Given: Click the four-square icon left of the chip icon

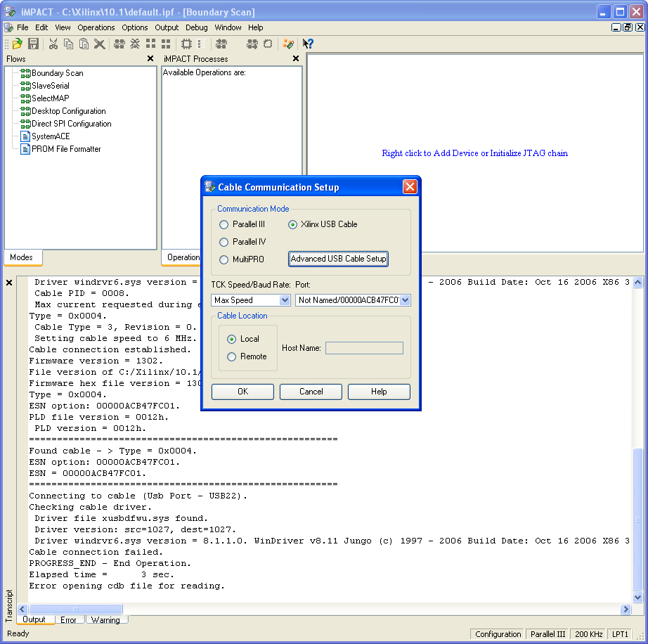Looking at the screenshot, I should (x=166, y=44).
